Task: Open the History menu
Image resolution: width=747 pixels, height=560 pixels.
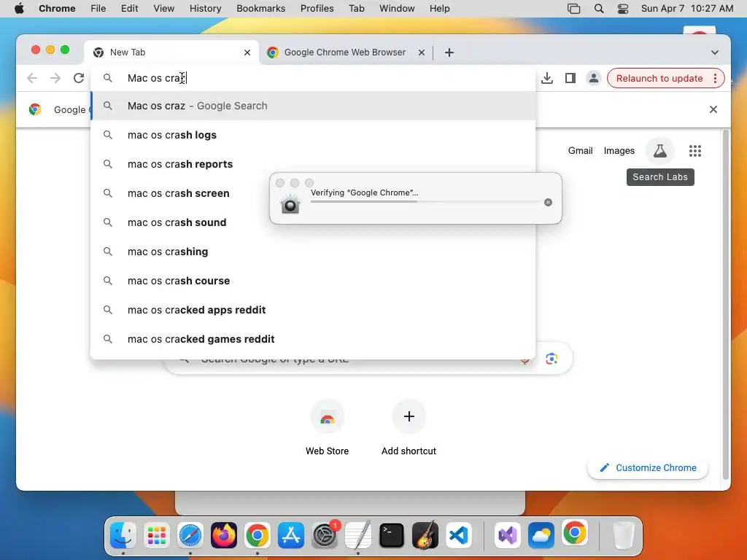Action: tap(205, 9)
